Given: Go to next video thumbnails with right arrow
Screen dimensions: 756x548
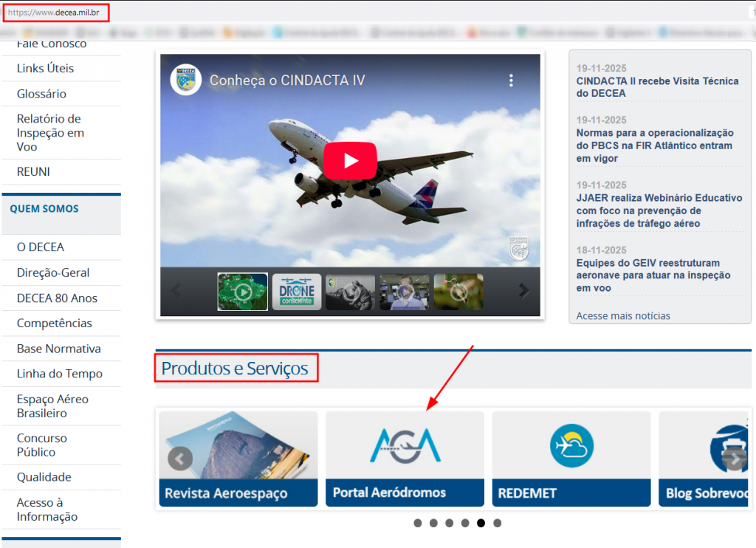Looking at the screenshot, I should click(x=523, y=291).
